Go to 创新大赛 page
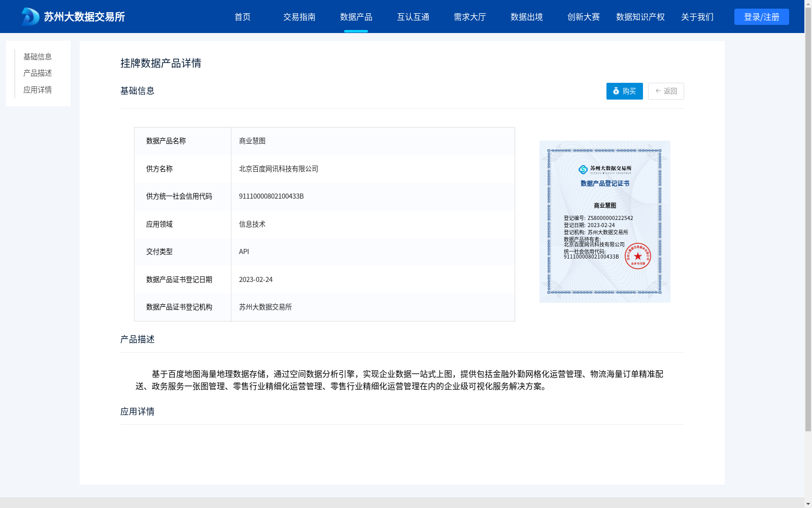The image size is (812, 508). pyautogui.click(x=584, y=17)
